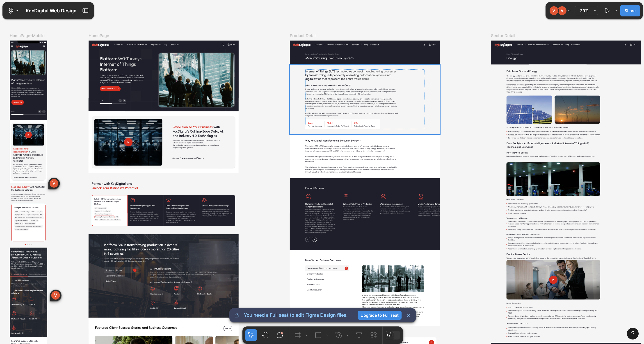This screenshot has height=344, width=644.
Task: Play video in HomaPage-Mobile frame
Action: pyautogui.click(x=28, y=135)
